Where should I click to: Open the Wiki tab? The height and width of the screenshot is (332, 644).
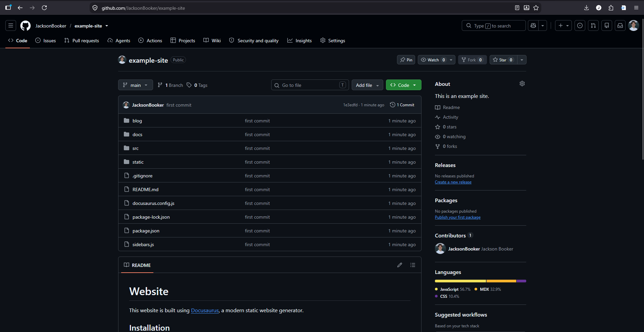pos(212,40)
